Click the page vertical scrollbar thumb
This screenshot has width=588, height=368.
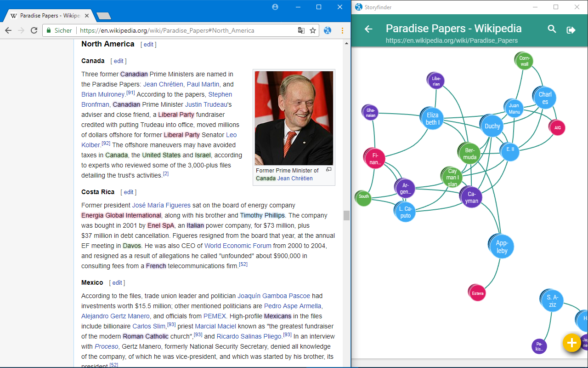pyautogui.click(x=346, y=215)
